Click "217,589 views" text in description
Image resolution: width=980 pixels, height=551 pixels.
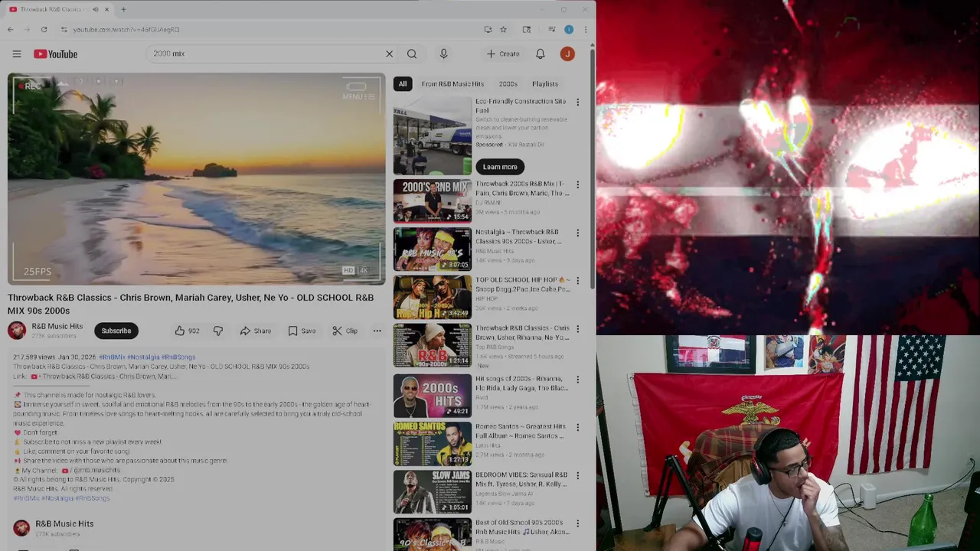tap(34, 357)
